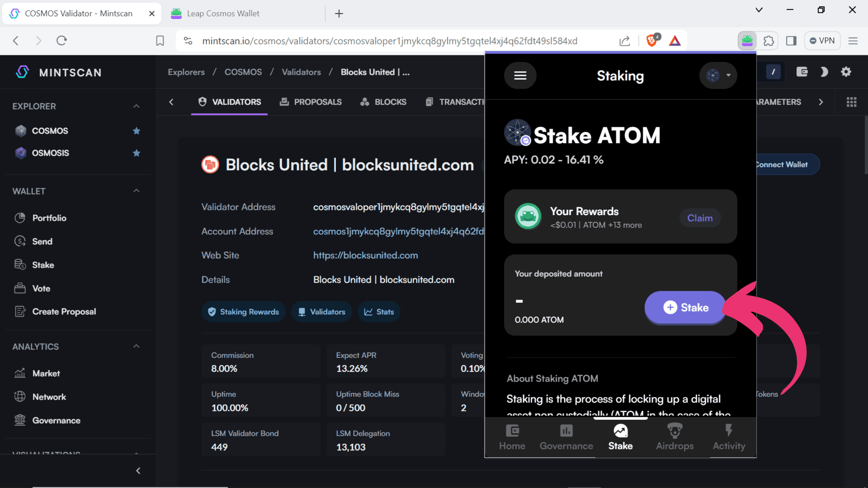Collapse the Mintscan sidebar arrow

[138, 471]
